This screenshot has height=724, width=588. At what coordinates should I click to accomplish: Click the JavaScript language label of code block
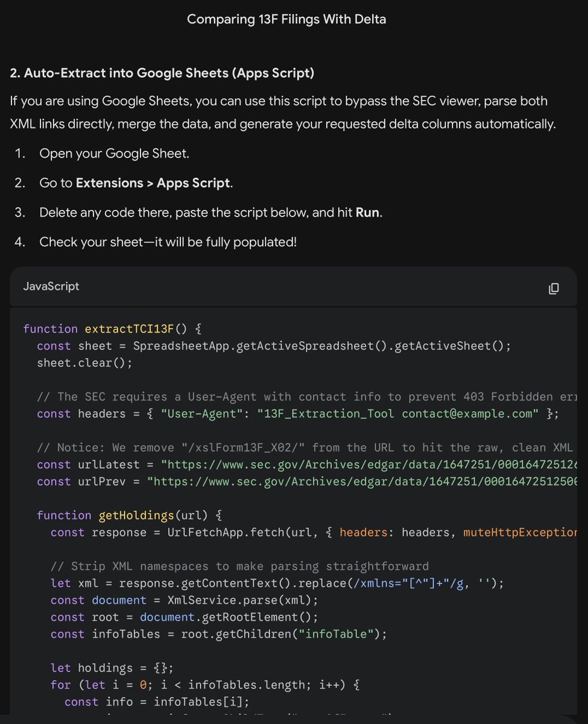[51, 287]
